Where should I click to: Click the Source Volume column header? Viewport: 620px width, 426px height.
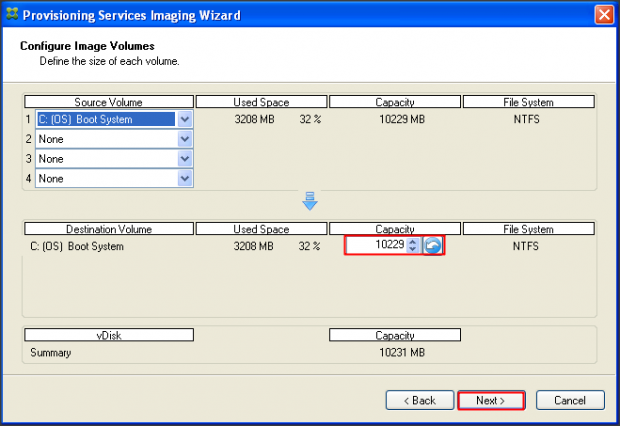109,102
